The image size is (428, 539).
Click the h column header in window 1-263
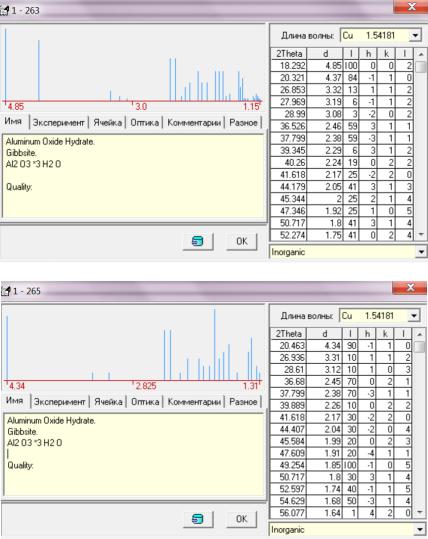point(368,54)
